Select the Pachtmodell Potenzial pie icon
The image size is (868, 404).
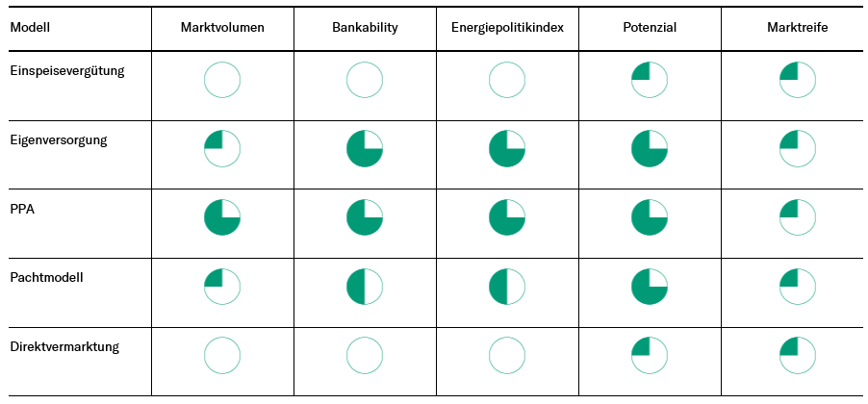click(650, 287)
